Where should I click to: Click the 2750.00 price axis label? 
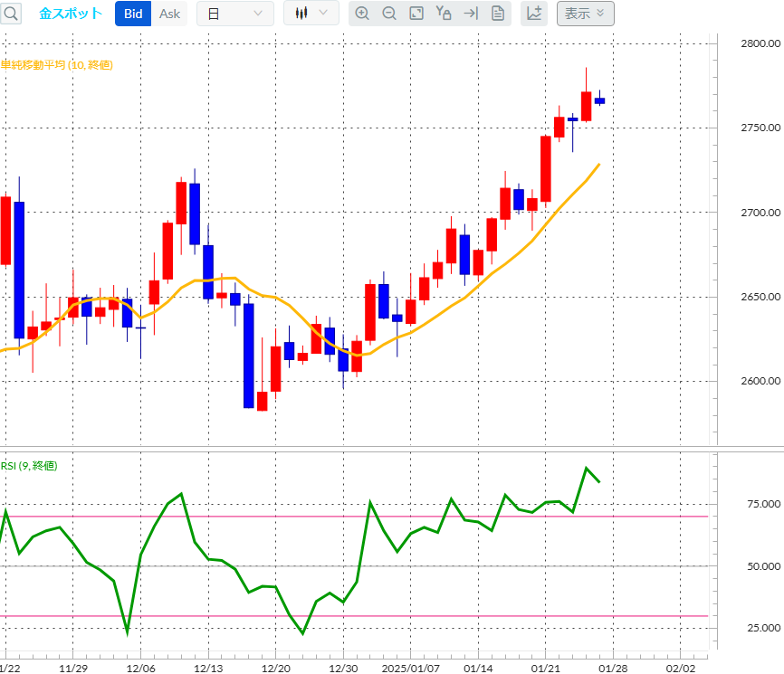click(760, 128)
